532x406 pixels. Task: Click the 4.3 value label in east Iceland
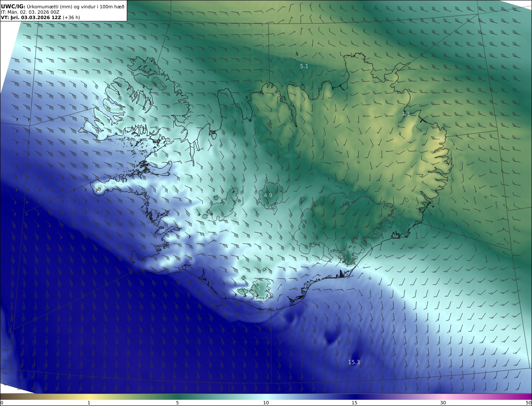click(406, 113)
